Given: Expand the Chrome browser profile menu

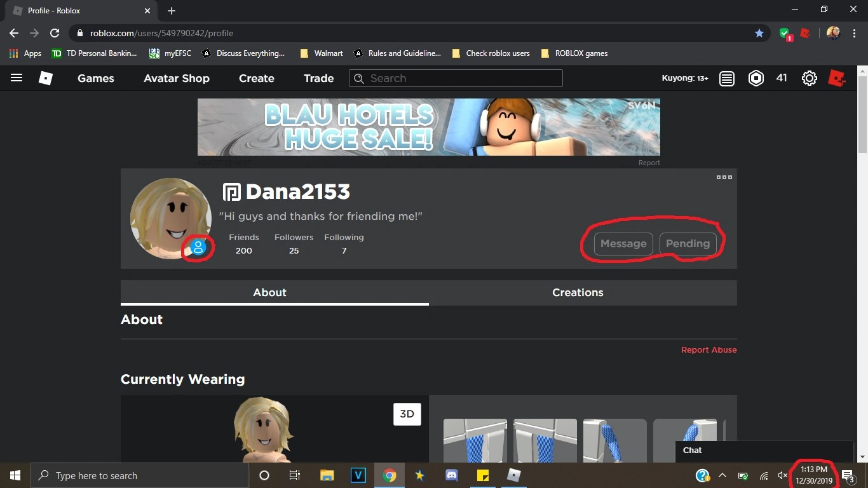Looking at the screenshot, I should [832, 32].
